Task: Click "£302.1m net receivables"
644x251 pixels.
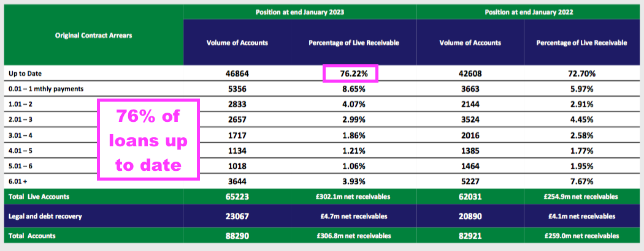Action: 354,197
